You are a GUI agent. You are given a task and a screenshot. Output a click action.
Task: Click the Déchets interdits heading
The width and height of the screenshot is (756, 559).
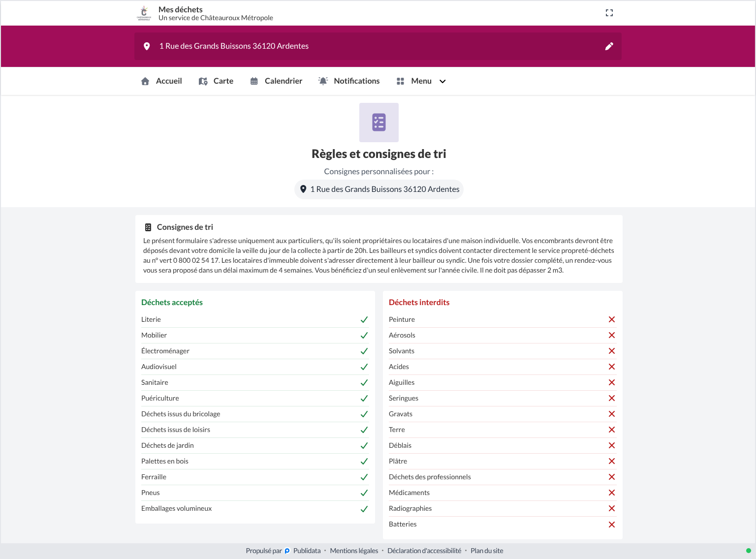(x=419, y=302)
